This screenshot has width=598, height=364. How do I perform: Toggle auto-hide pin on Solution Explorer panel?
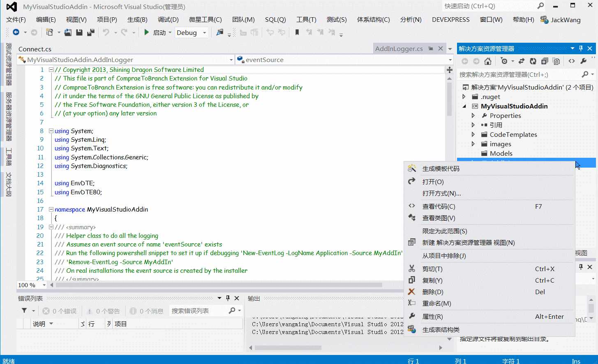pyautogui.click(x=581, y=48)
